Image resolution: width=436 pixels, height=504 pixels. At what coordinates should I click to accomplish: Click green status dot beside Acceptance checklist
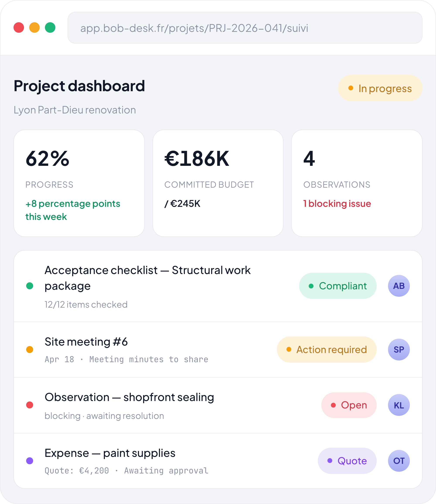pos(30,286)
